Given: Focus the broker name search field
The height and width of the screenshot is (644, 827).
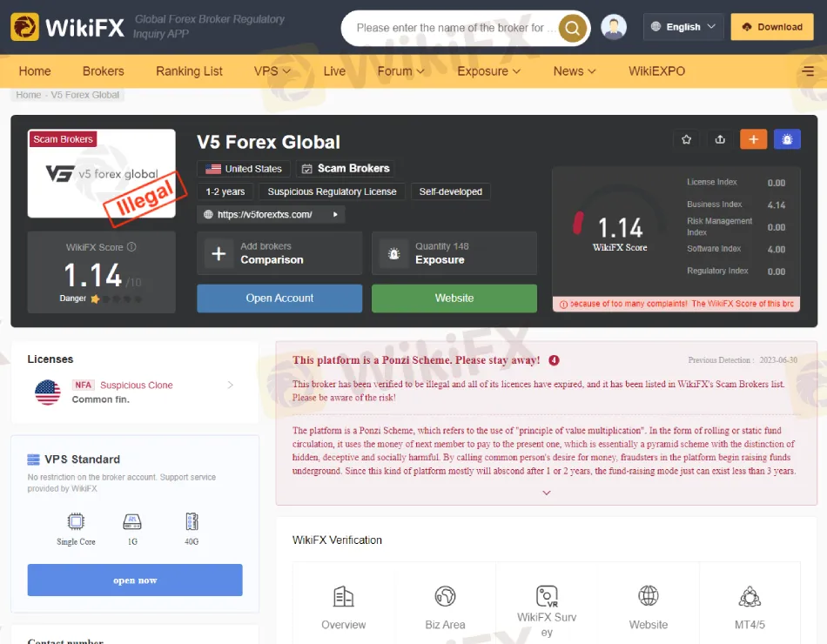Looking at the screenshot, I should (x=455, y=28).
